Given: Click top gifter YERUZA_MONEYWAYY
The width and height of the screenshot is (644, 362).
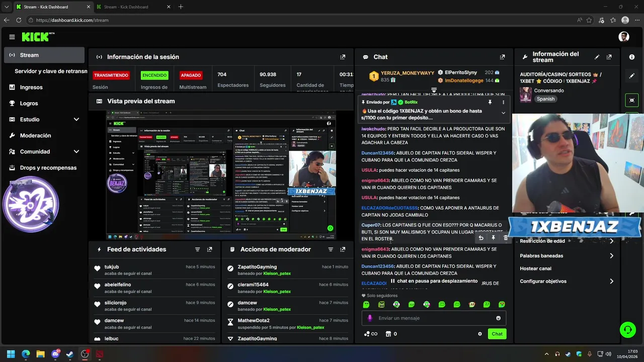Looking at the screenshot, I should point(407,73).
